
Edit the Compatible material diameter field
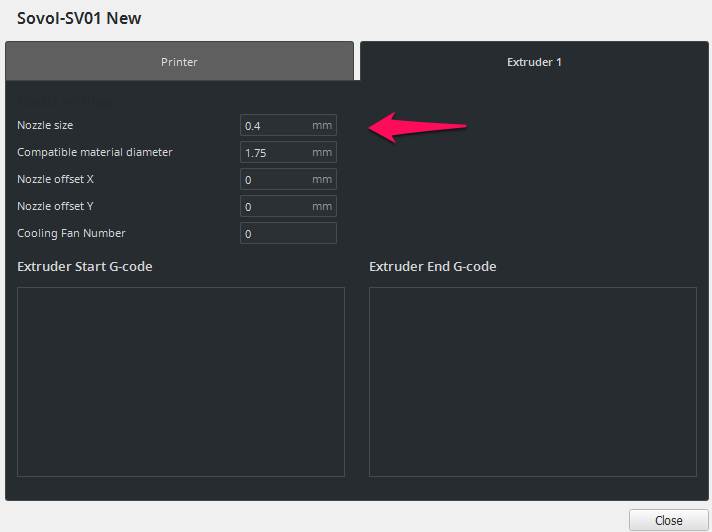click(x=288, y=152)
